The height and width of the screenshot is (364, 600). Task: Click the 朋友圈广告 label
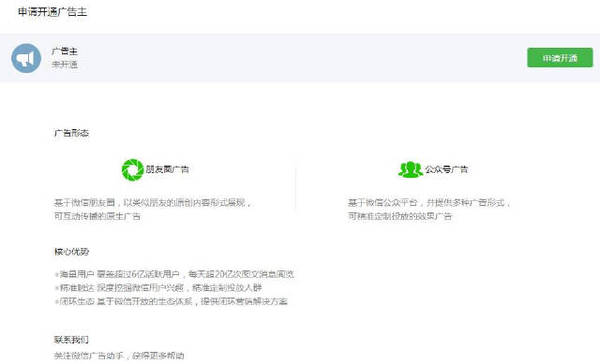167,169
